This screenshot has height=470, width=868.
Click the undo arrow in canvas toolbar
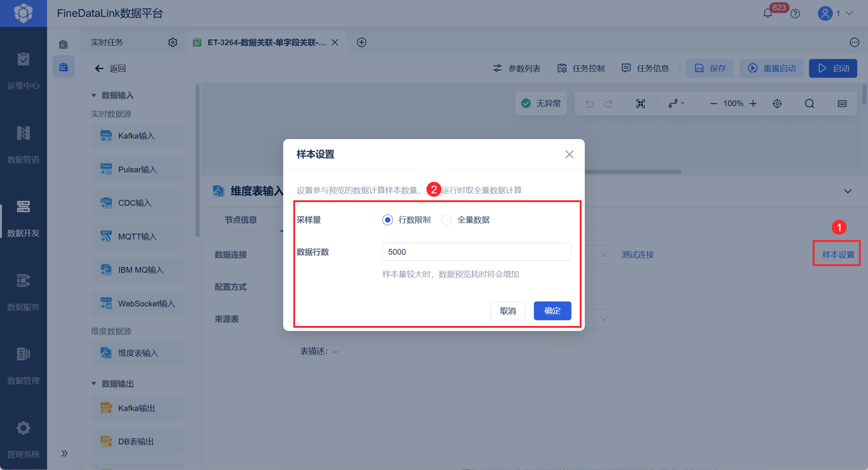(589, 103)
